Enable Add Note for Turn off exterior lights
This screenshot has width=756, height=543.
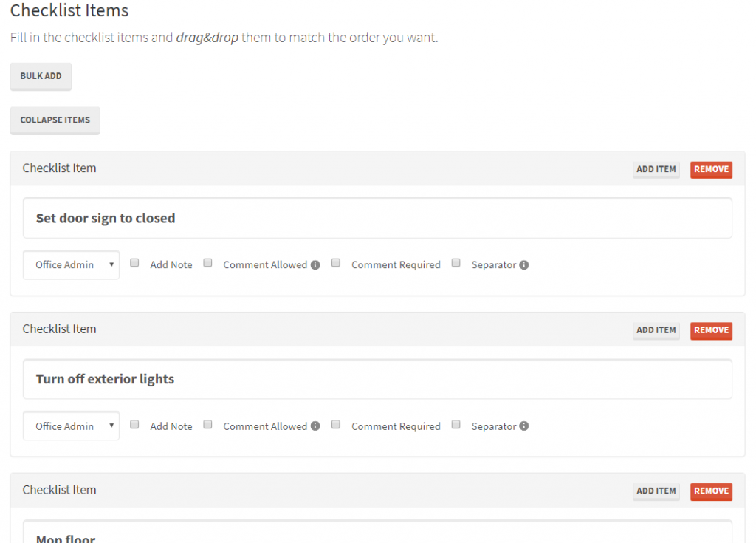[134, 424]
